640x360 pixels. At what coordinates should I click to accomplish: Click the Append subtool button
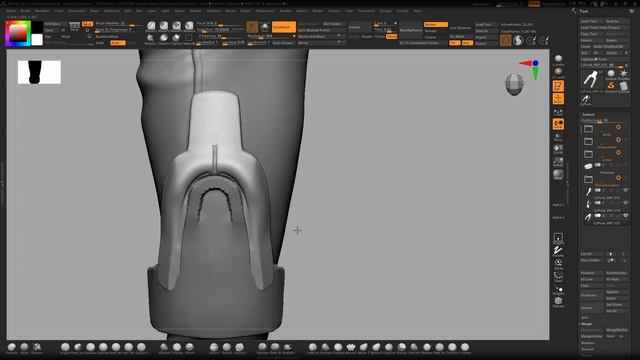click(x=616, y=292)
